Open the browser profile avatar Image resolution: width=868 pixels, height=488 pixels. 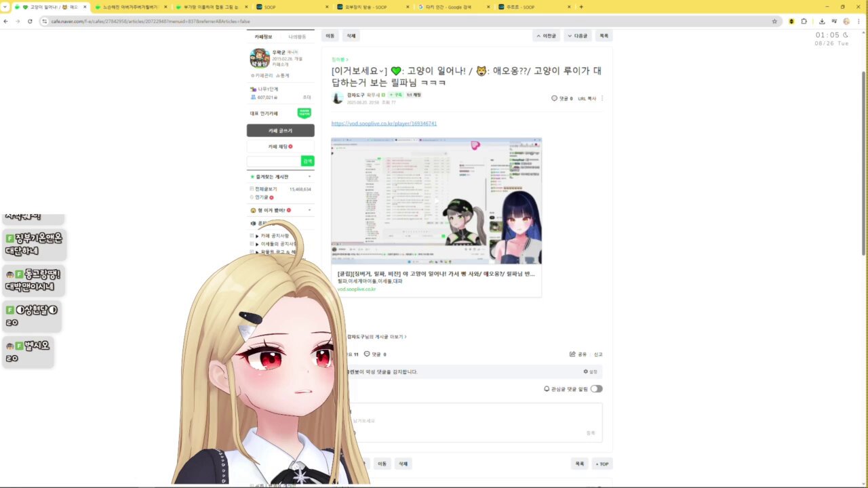846,21
